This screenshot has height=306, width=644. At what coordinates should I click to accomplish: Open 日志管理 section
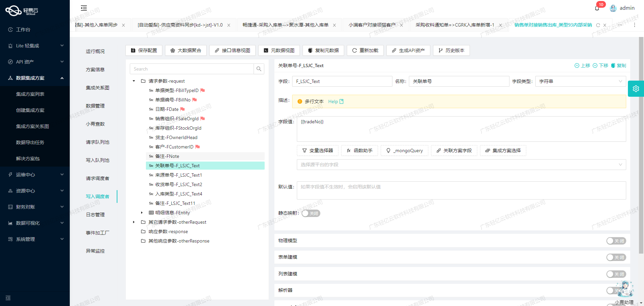tap(95, 215)
